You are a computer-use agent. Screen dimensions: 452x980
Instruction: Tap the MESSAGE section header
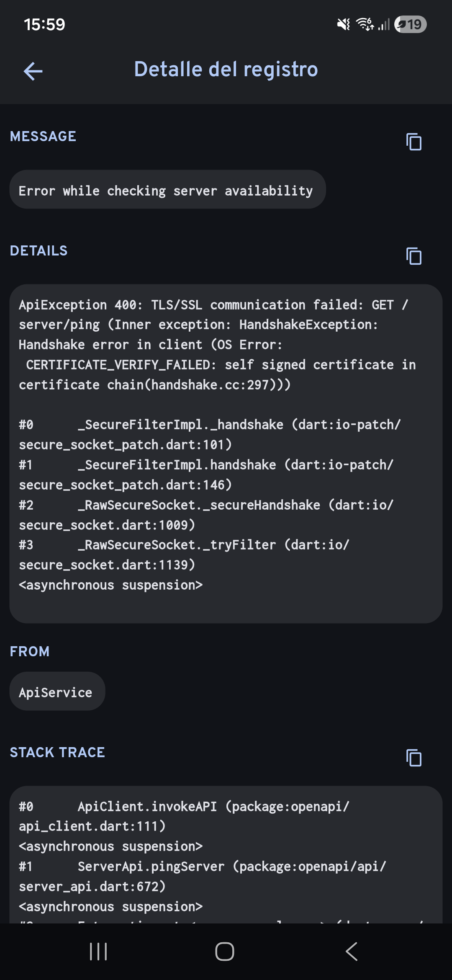(x=43, y=136)
